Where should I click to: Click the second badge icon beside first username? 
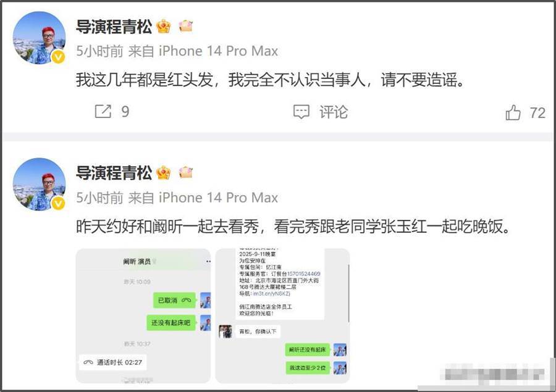click(x=185, y=26)
